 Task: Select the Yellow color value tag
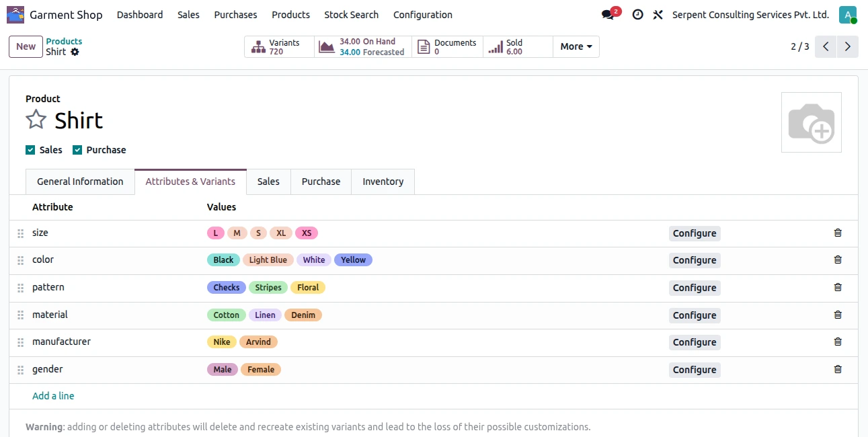[353, 260]
